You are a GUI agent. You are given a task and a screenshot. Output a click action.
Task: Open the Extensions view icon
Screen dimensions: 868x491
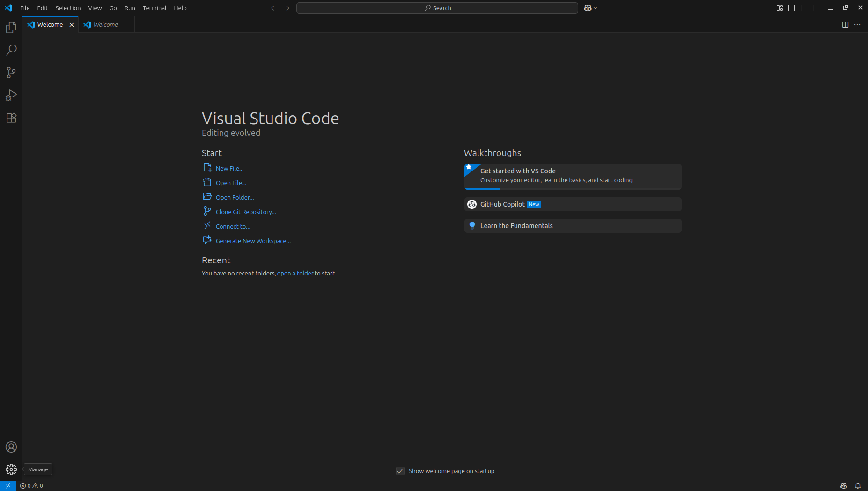[x=11, y=118]
